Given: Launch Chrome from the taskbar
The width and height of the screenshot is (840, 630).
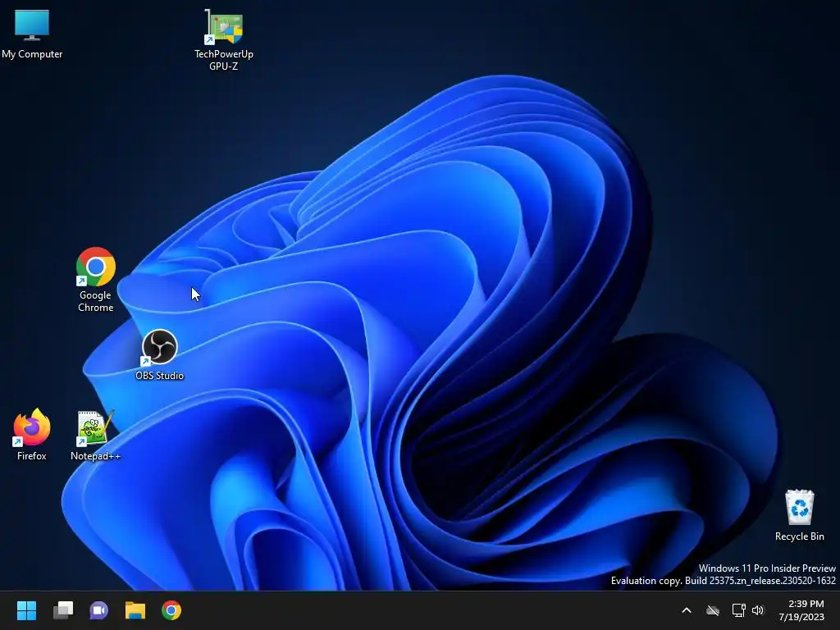Looking at the screenshot, I should pos(171,610).
